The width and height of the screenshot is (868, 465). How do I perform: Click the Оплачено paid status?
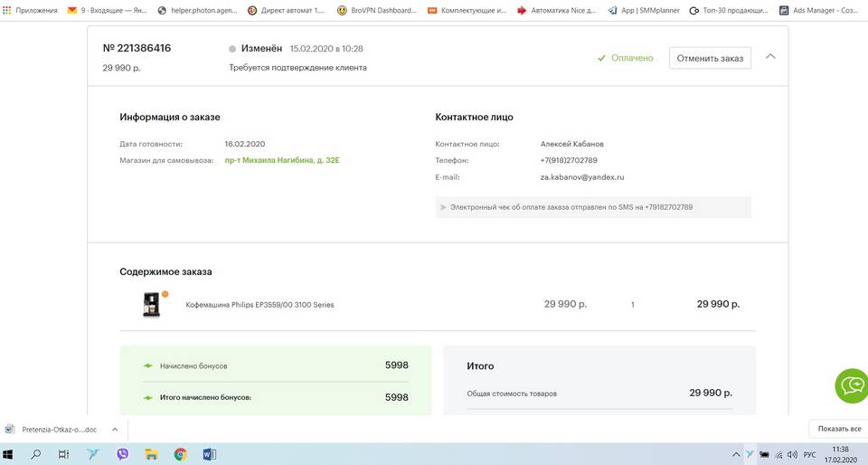click(626, 58)
